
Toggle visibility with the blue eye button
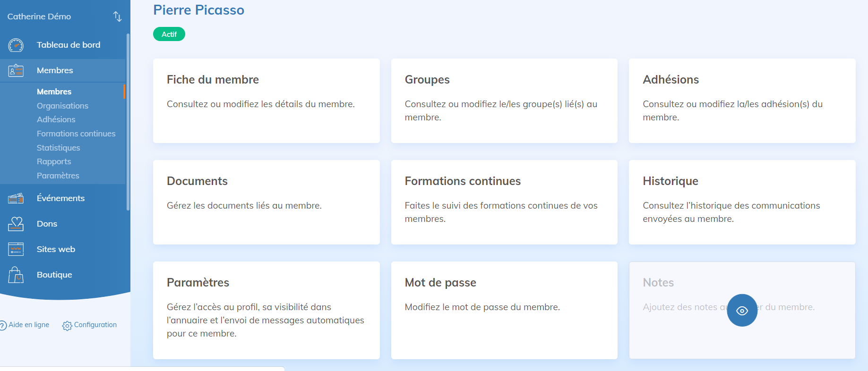point(742,311)
